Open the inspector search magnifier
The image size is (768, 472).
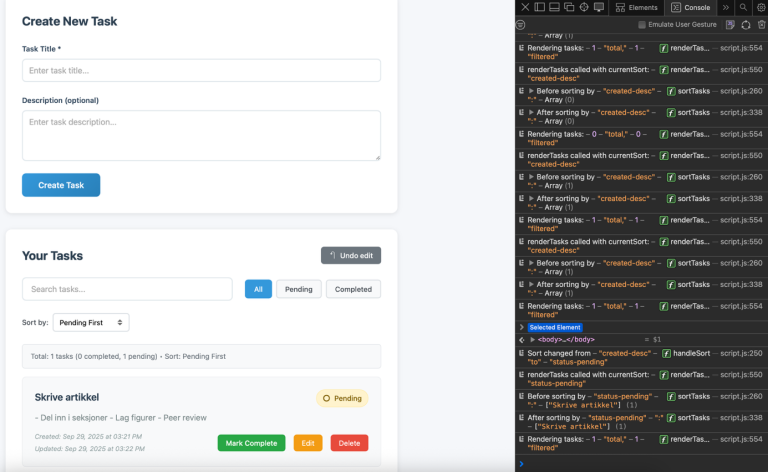743,7
